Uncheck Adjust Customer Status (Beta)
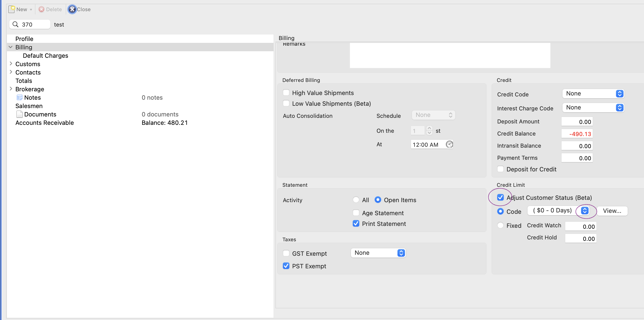Screen dimensions: 644x320 (x=500, y=197)
